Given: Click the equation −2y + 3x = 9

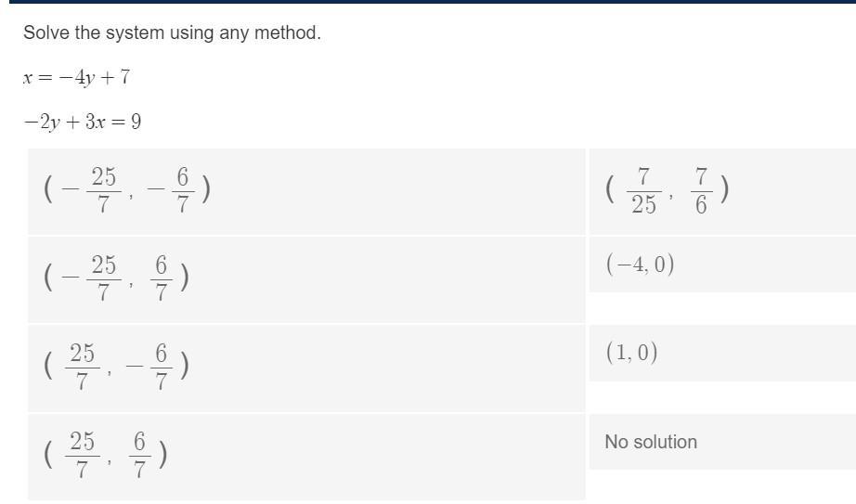Looking at the screenshot, I should click(x=83, y=122).
